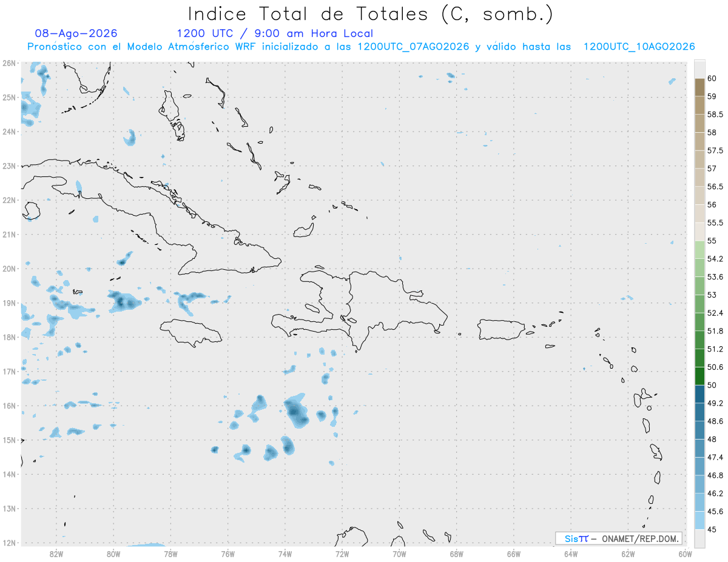This screenshot has width=728, height=562.
Task: Click the colorbar value '46.8'
Action: (715, 475)
